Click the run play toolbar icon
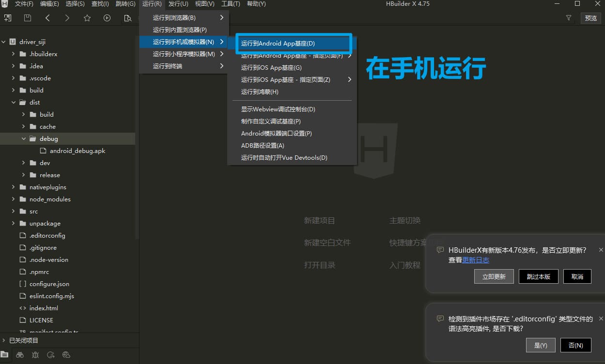 107,18
